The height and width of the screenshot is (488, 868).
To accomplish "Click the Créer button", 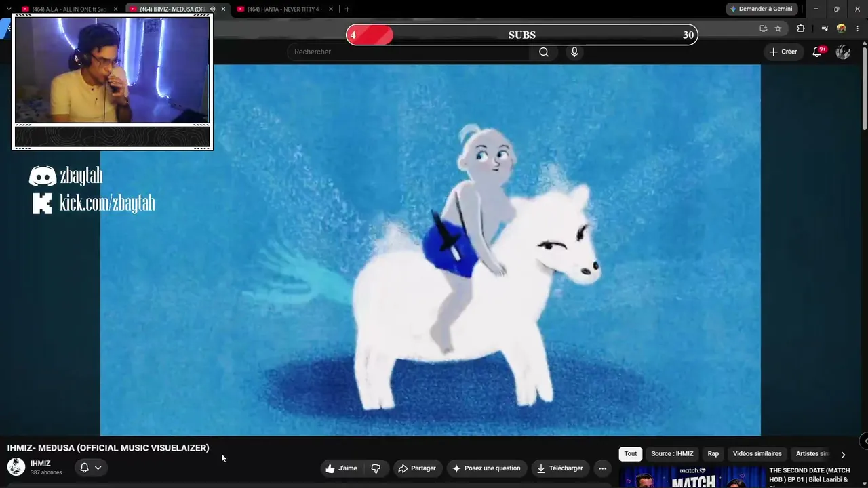I will 783,52.
